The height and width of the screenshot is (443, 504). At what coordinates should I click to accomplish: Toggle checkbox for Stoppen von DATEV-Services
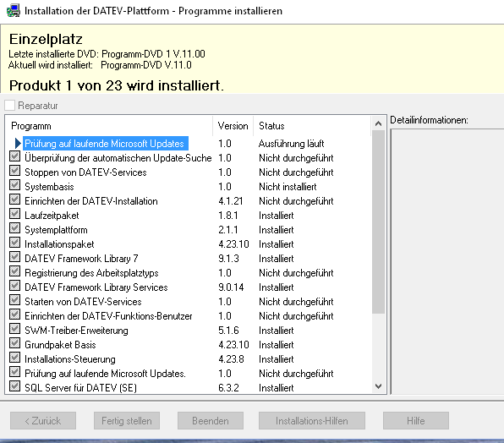click(14, 171)
